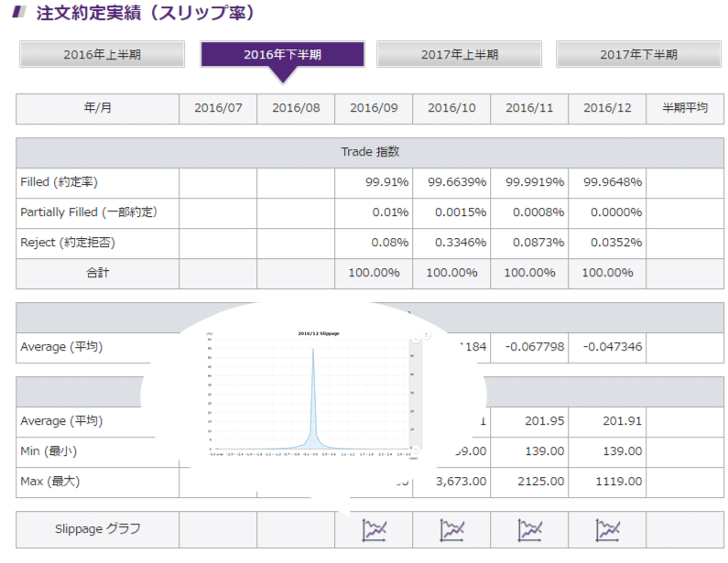Click the Trade 指数 section header

(x=370, y=152)
